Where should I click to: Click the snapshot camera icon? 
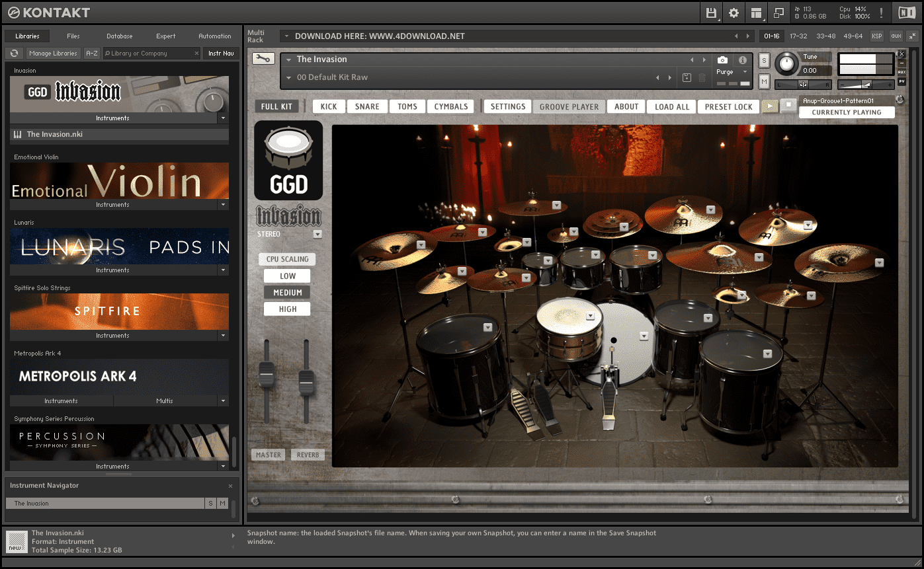pos(723,60)
